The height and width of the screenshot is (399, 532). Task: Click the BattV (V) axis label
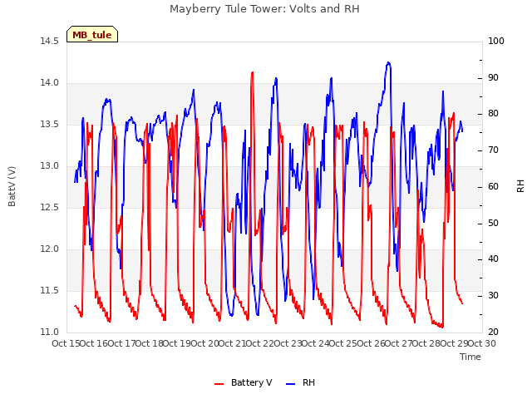(12, 186)
